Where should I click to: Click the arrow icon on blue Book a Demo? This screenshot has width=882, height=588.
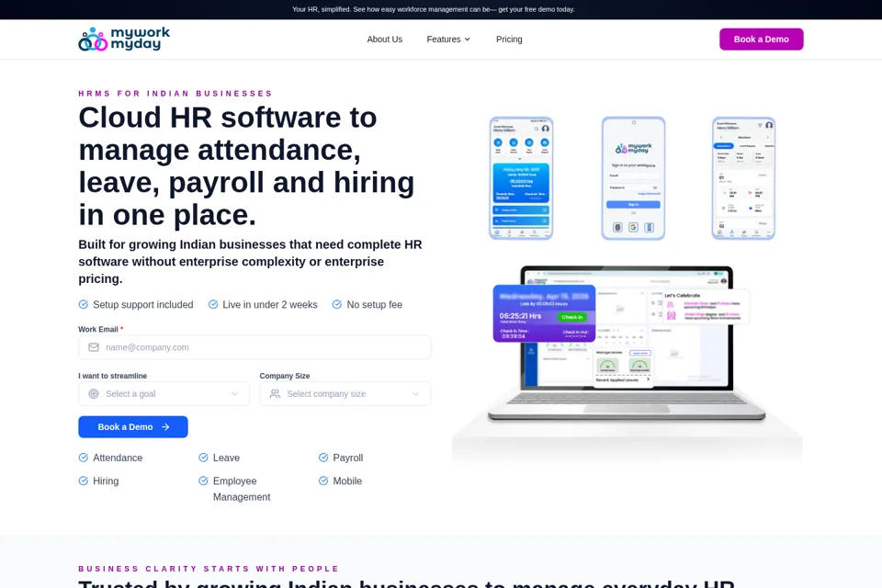pos(165,427)
